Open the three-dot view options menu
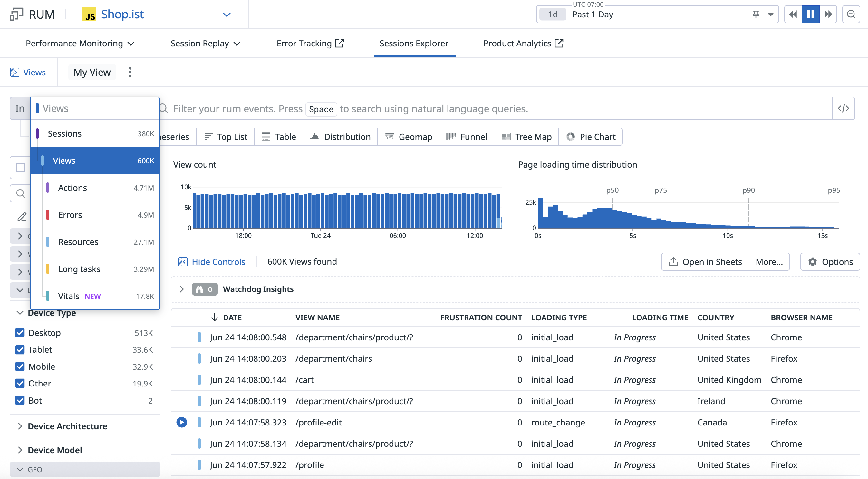868x479 pixels. tap(130, 72)
